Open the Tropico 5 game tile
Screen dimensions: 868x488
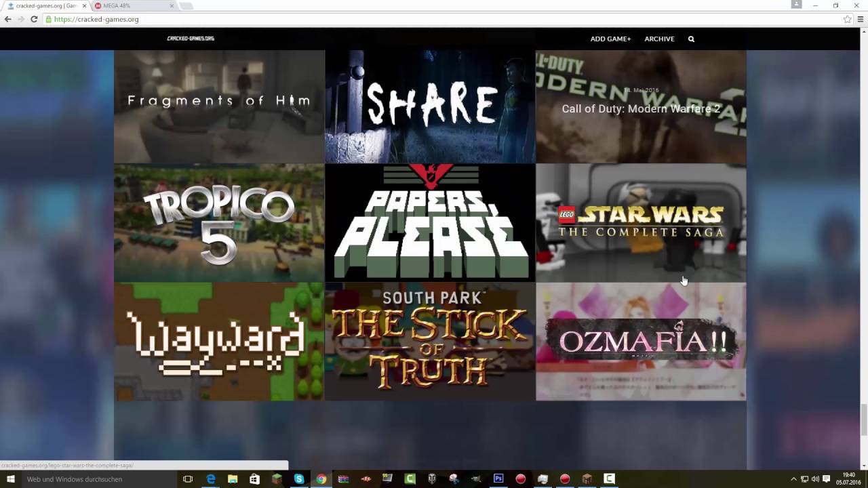click(219, 223)
